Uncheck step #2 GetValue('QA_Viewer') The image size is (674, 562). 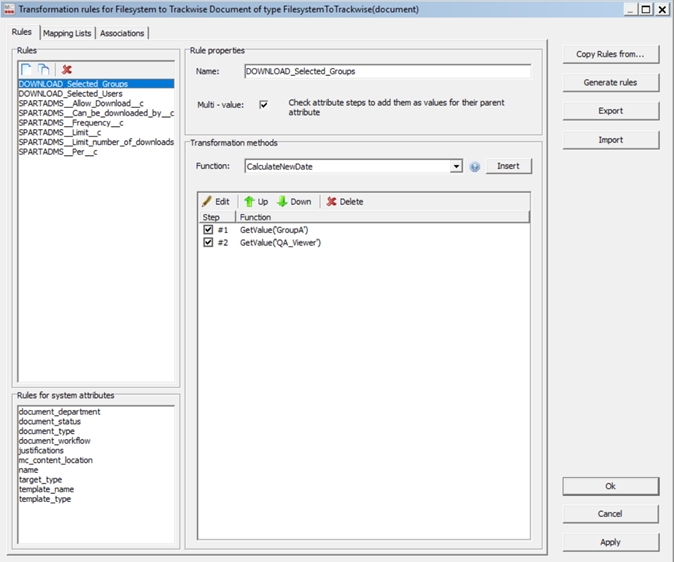pyautogui.click(x=208, y=242)
